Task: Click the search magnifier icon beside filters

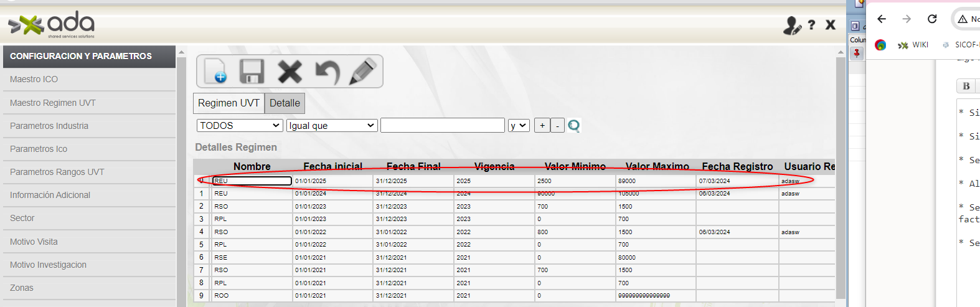Action: pyautogui.click(x=574, y=126)
